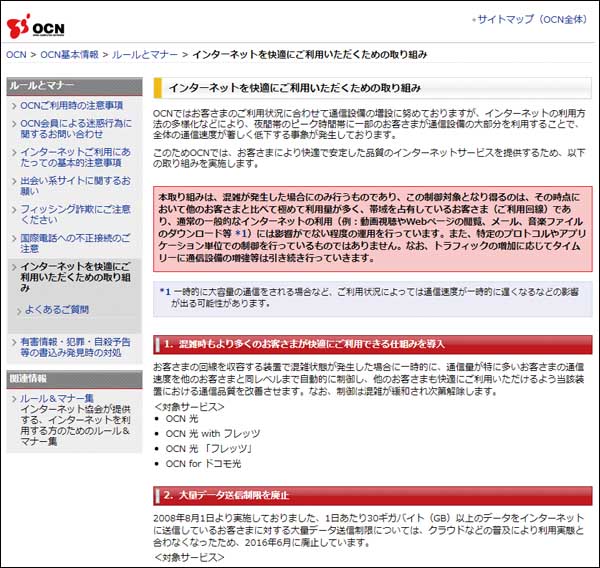Image resolution: width=600 pixels, height=568 pixels.
Task: Click chevron beside よくあるご質問
Action: 19,311
